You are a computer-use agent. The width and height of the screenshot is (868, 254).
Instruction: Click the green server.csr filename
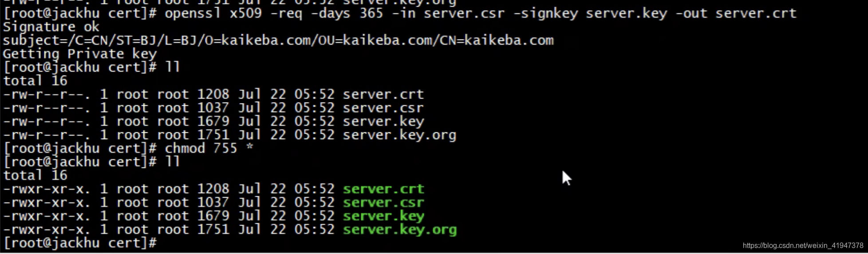click(383, 203)
